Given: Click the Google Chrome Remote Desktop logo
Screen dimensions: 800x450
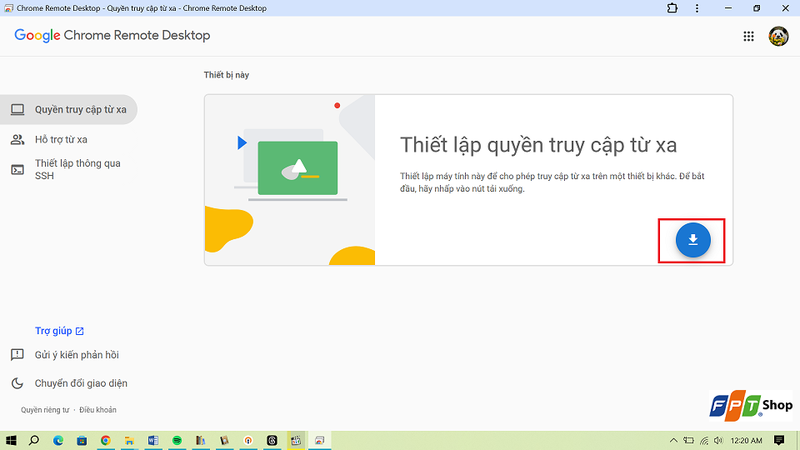Looking at the screenshot, I should (x=112, y=35).
